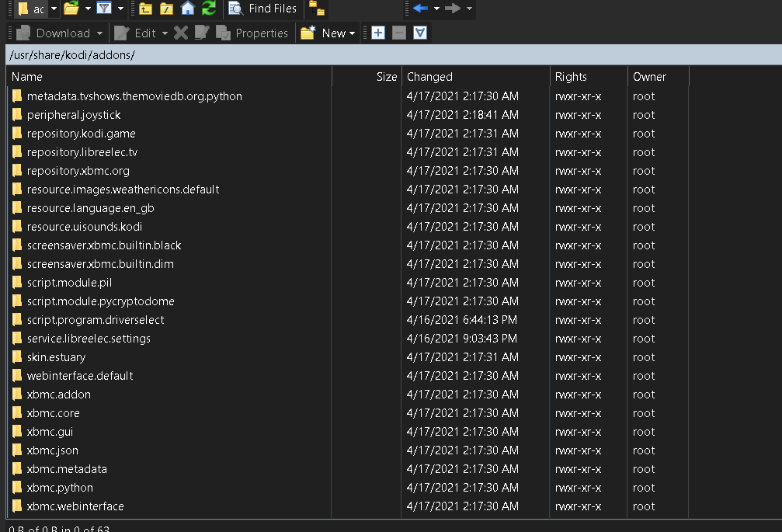Expand the New dropdown menu

[352, 33]
